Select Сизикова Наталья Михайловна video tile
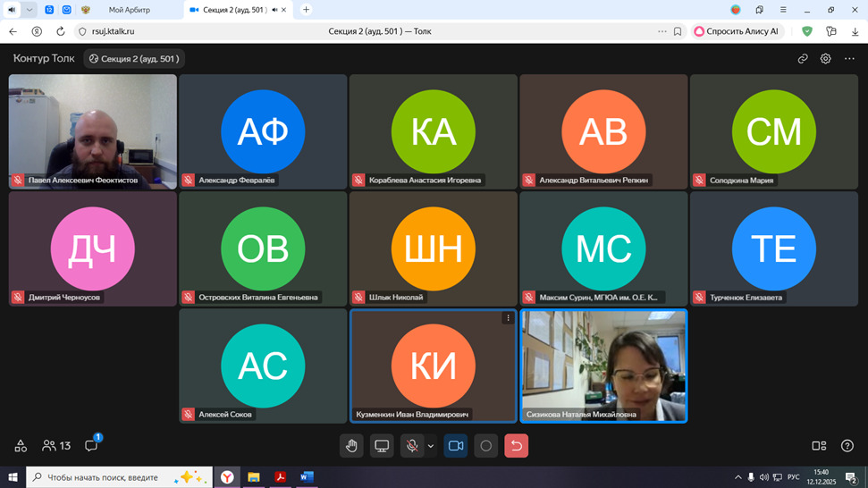Viewport: 868px width, 488px height. click(x=603, y=365)
